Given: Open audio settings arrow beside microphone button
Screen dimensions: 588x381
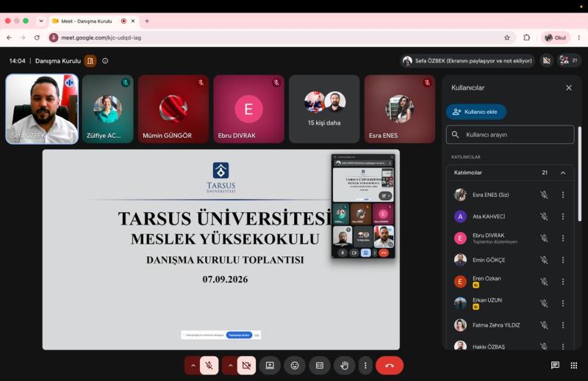Looking at the screenshot, I should 193,366.
